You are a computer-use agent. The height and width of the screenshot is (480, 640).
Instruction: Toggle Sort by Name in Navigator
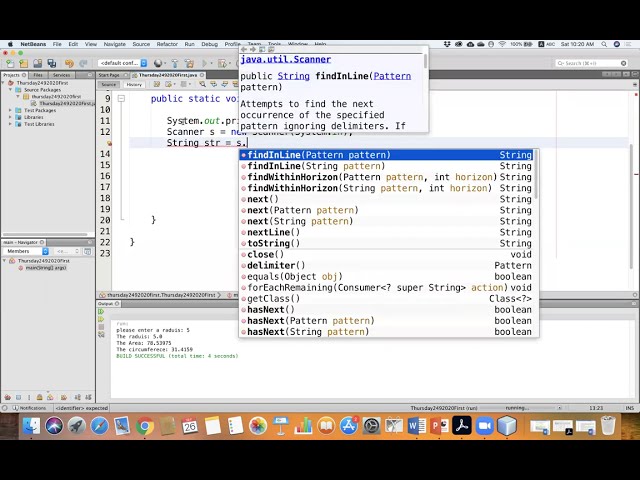[x=78, y=397]
